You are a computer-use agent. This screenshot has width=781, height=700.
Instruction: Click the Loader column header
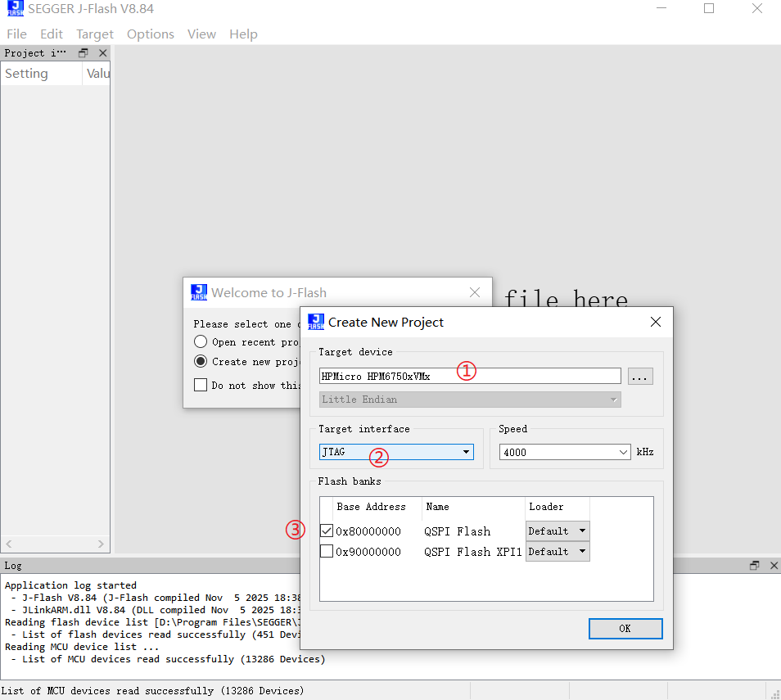pos(558,507)
